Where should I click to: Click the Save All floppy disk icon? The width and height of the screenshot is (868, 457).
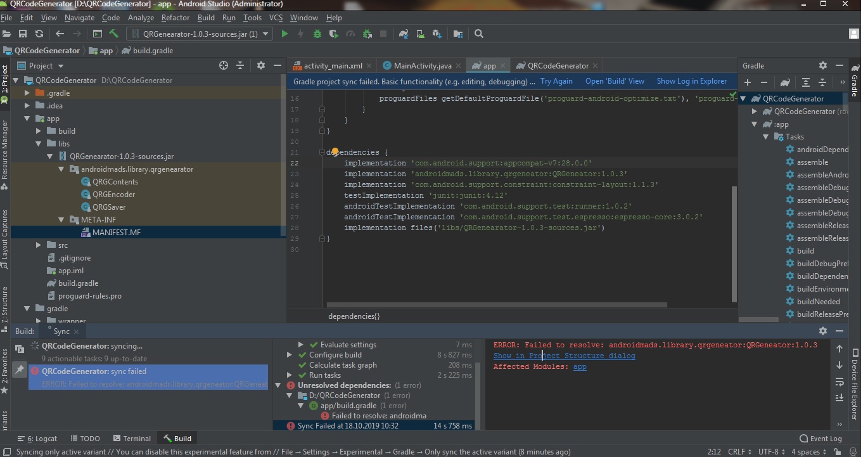(23, 34)
